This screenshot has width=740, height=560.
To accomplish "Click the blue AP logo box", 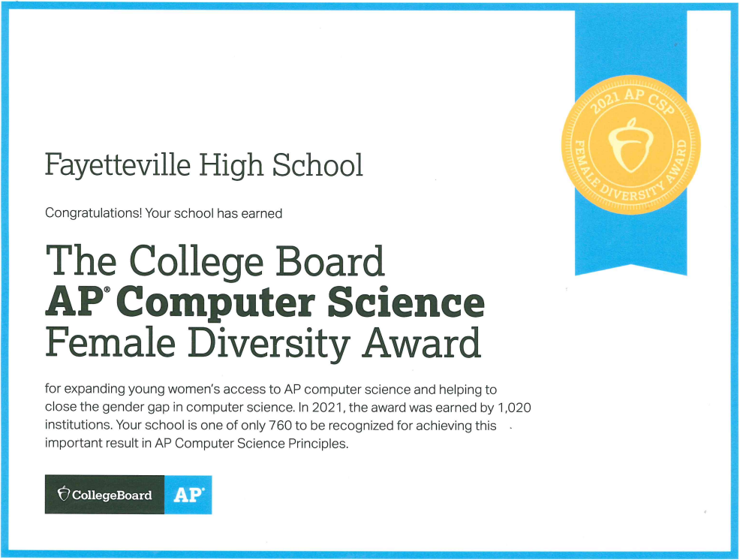I will (x=188, y=495).
